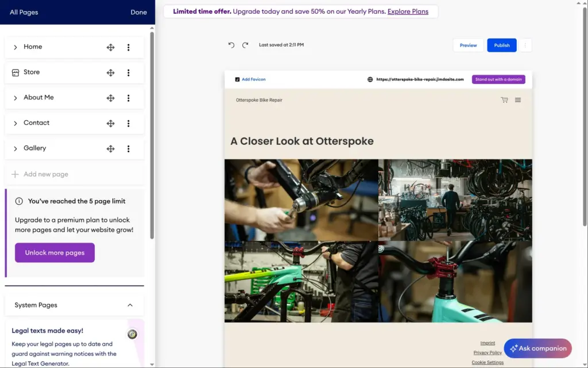Open the Privacy Policy footer link
Screen dimensions: 588x368
[x=488, y=352]
